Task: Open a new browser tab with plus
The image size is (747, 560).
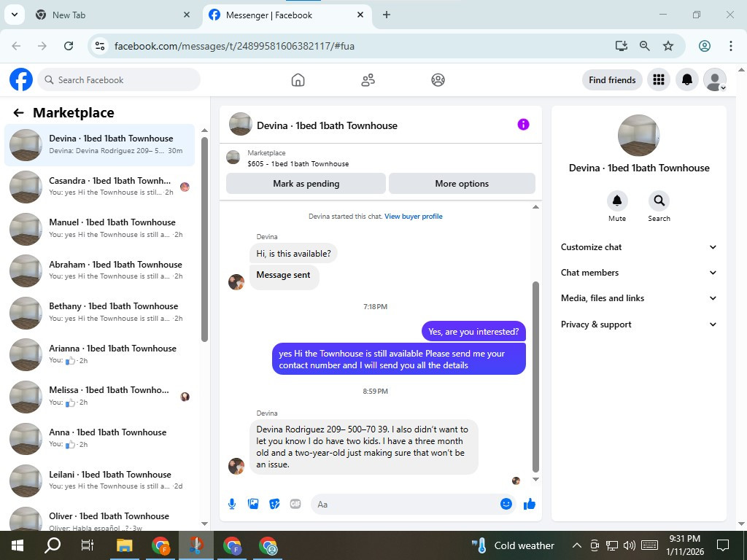Action: 387,15
